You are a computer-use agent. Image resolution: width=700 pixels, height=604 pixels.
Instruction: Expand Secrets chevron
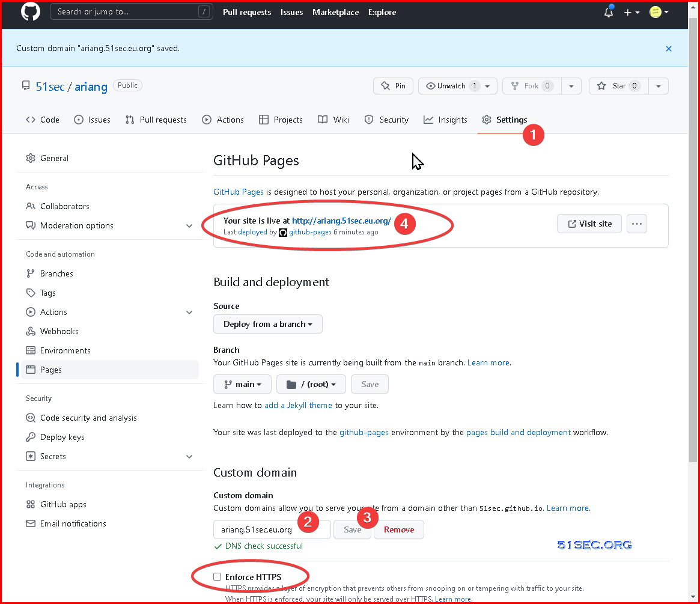[189, 457]
